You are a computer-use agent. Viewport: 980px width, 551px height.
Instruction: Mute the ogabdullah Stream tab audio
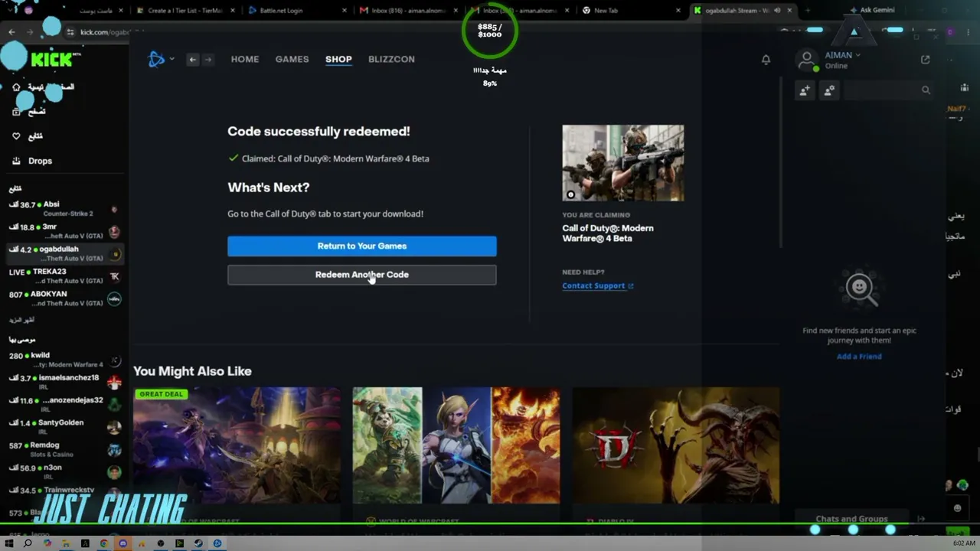click(777, 11)
